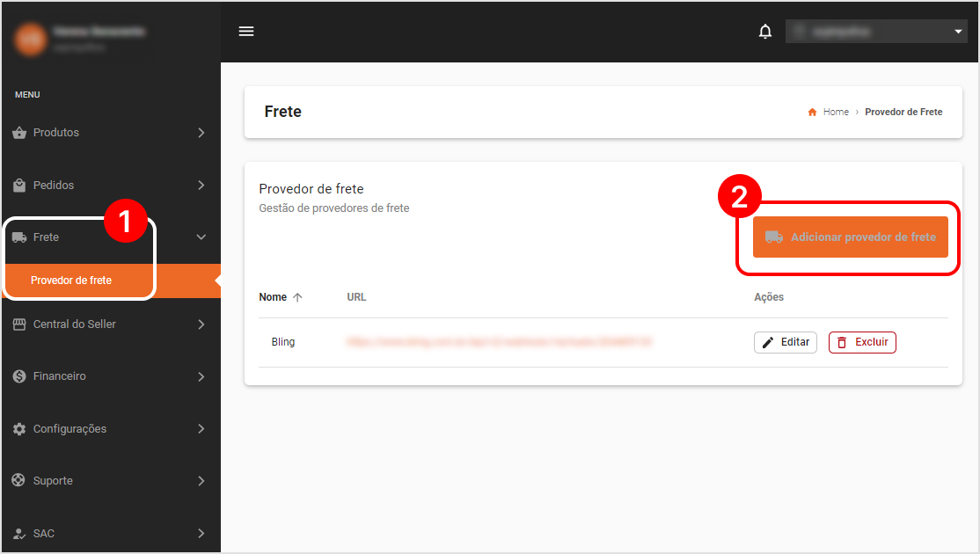980x554 pixels.
Task: Click the Financeiro dollar icon
Action: click(19, 376)
